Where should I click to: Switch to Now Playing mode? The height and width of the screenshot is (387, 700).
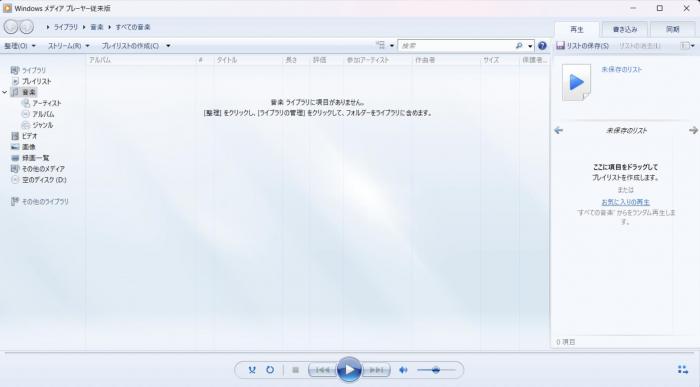click(x=683, y=369)
